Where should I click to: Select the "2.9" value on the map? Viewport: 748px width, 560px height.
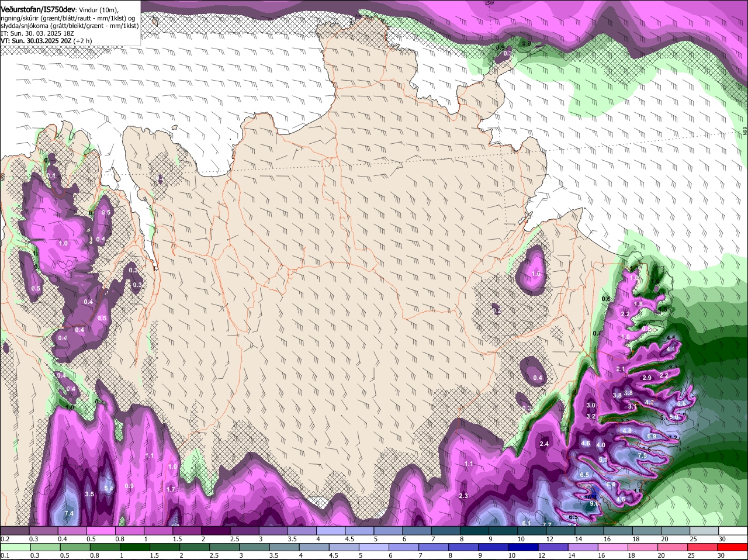pos(646,378)
